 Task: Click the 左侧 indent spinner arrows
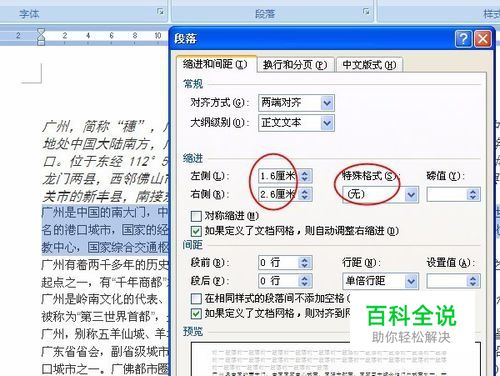305,176
